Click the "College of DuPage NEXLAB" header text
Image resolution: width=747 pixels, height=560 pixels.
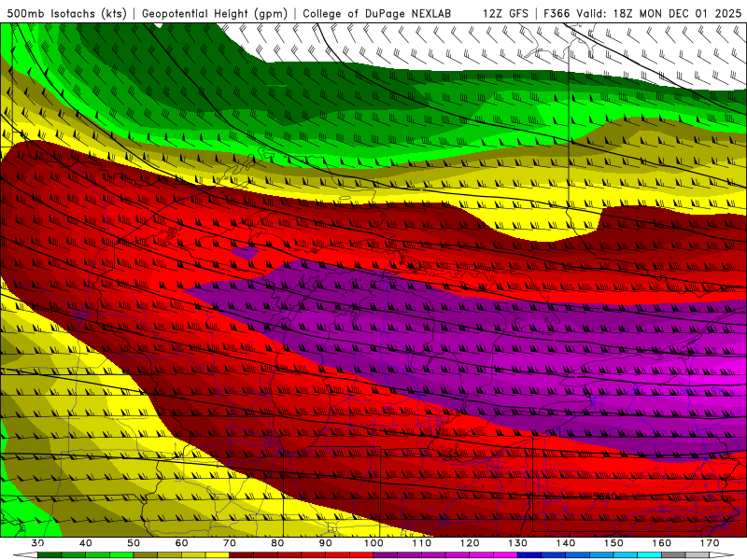tap(377, 13)
